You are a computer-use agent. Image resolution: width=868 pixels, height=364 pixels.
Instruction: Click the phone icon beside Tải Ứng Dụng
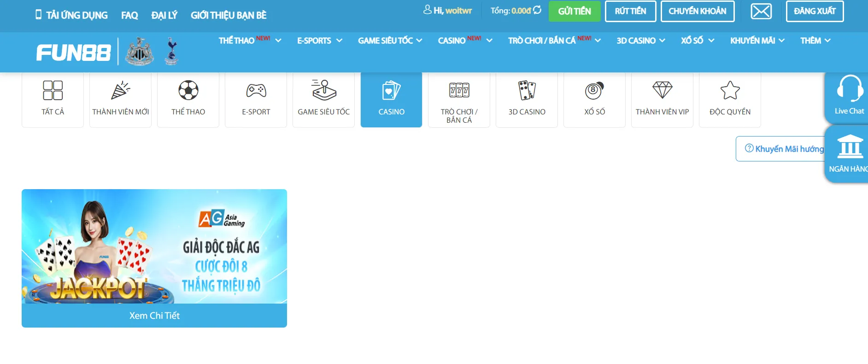tap(39, 15)
